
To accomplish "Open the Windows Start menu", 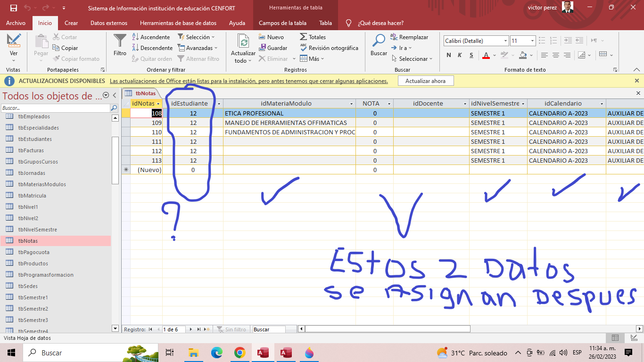I will 11,353.
